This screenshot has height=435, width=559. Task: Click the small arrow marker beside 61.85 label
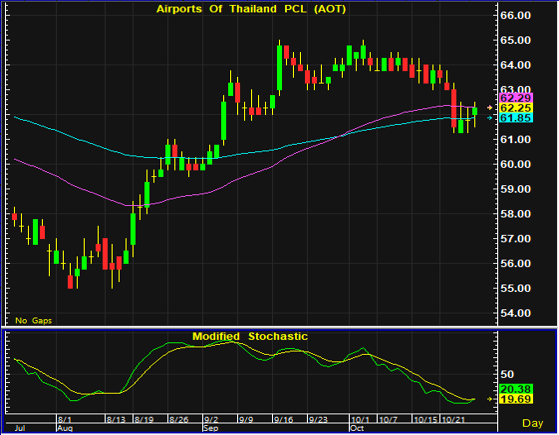490,118
